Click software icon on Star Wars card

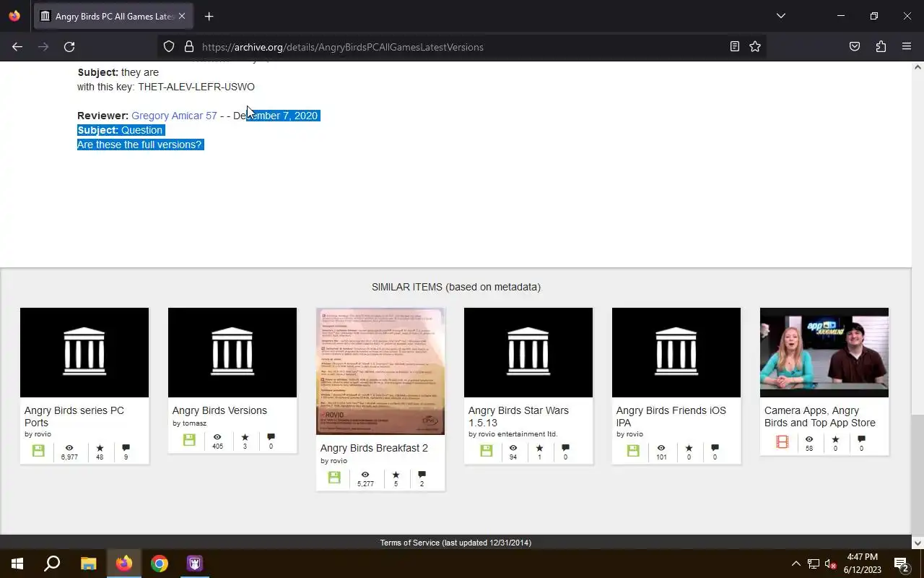pyautogui.click(x=487, y=451)
